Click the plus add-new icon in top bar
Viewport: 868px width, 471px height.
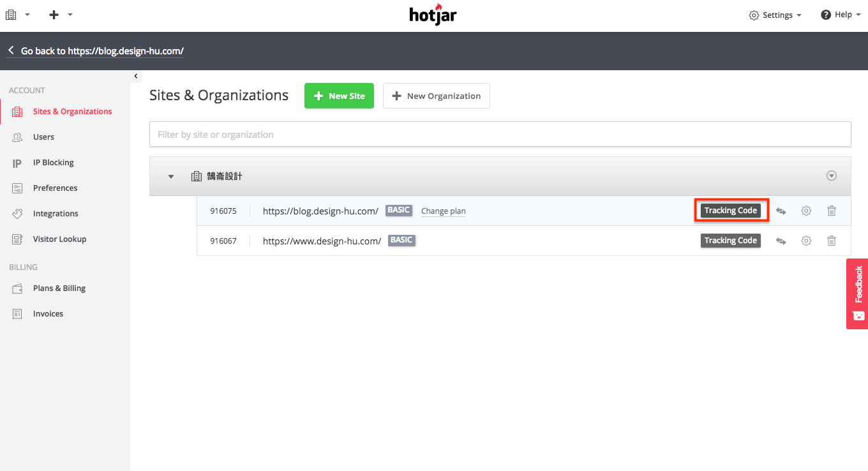pyautogui.click(x=54, y=15)
